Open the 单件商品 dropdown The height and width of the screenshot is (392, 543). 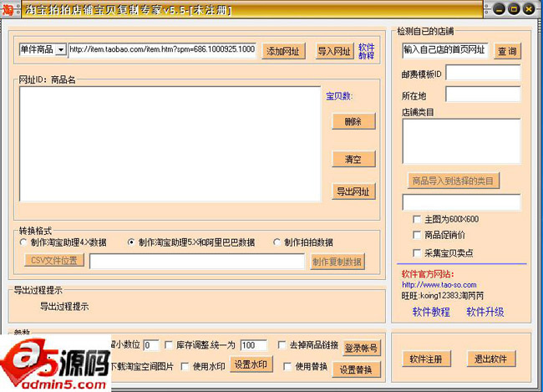(61, 49)
